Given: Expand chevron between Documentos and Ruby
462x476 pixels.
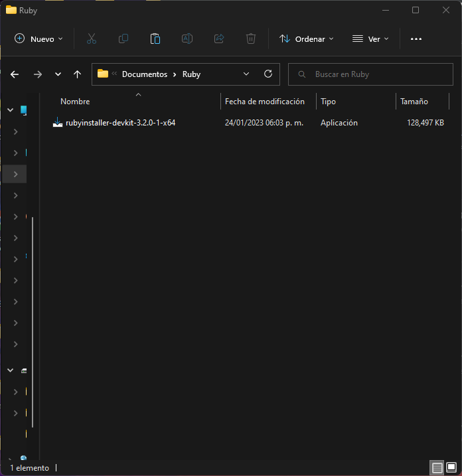Looking at the screenshot, I should [x=175, y=74].
